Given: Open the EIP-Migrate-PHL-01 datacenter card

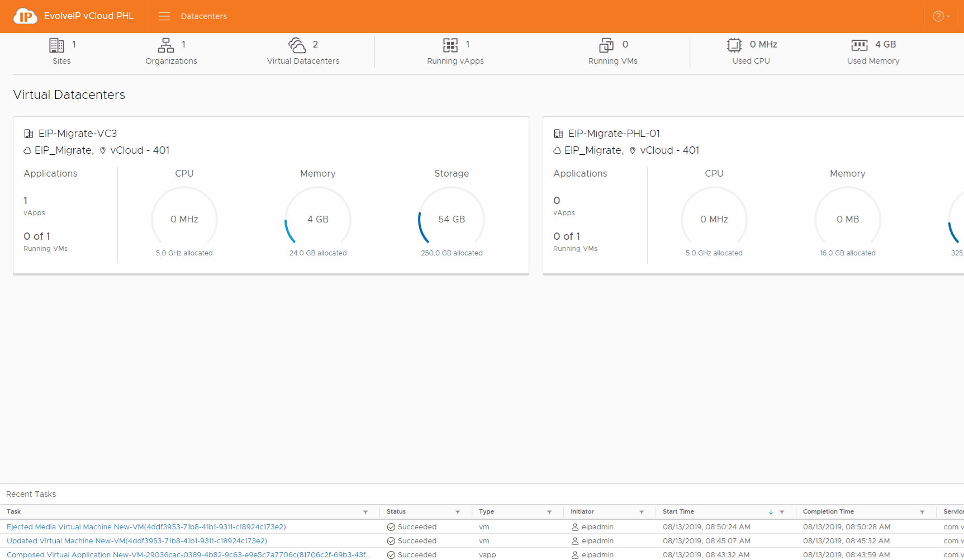Looking at the screenshot, I should (x=614, y=134).
